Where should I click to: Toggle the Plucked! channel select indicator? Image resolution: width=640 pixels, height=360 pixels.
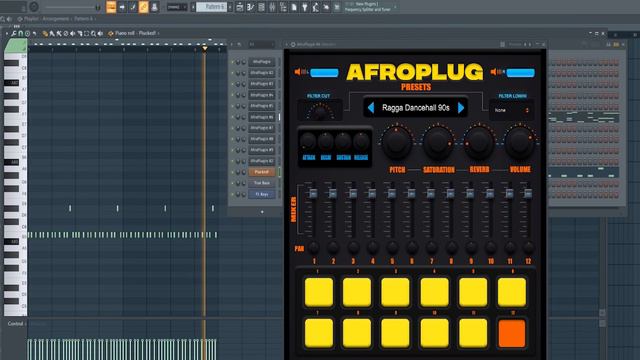280,172
